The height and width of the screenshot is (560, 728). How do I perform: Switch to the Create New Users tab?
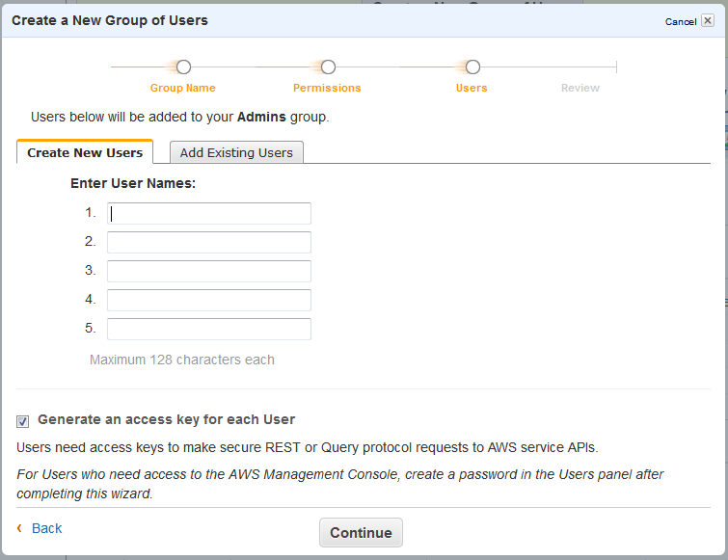(85, 152)
